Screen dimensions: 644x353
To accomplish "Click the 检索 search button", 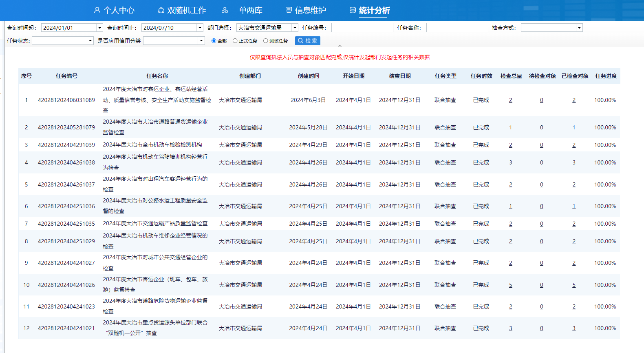I will coord(308,41).
